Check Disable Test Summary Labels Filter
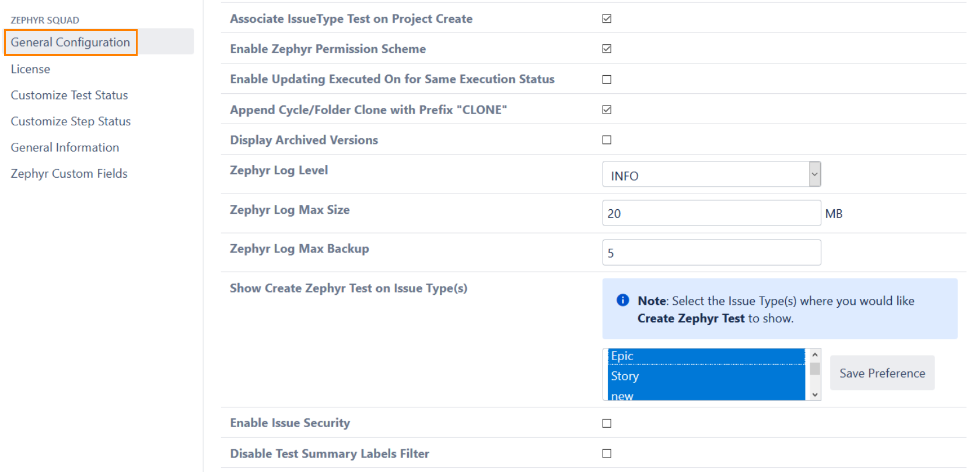 [x=606, y=453]
